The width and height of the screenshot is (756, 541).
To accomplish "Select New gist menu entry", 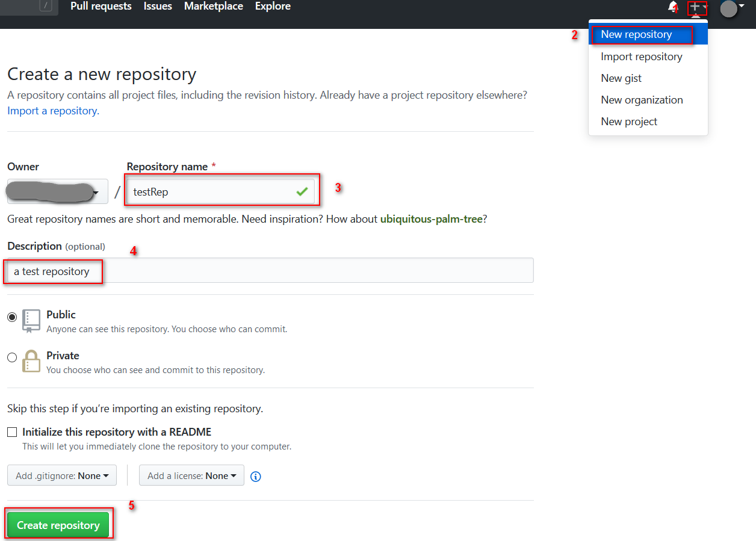I will coord(621,78).
